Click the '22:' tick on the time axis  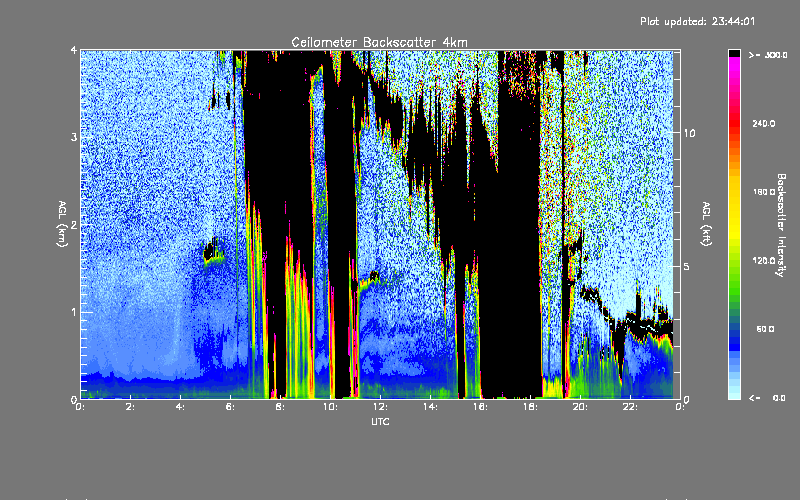point(630,407)
